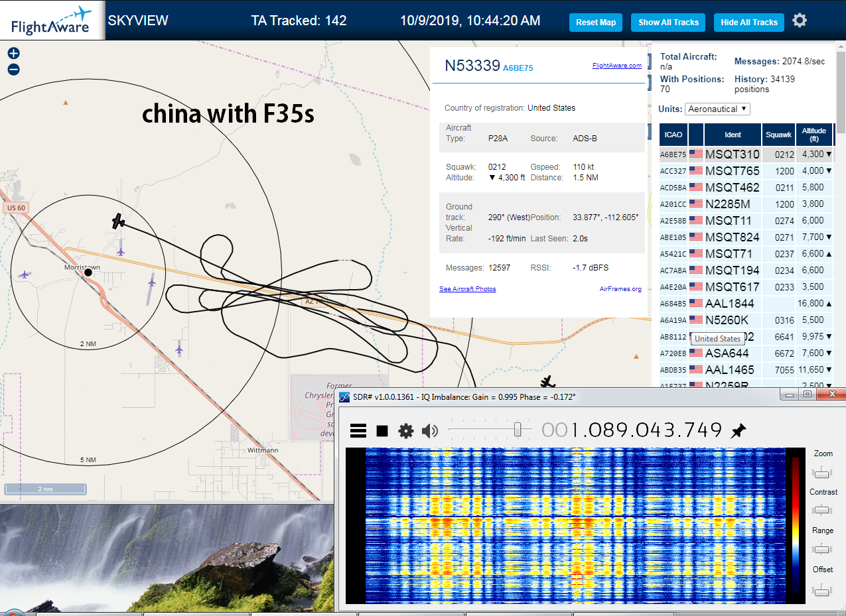Sort table by Ident column
846x616 pixels.
click(x=733, y=135)
